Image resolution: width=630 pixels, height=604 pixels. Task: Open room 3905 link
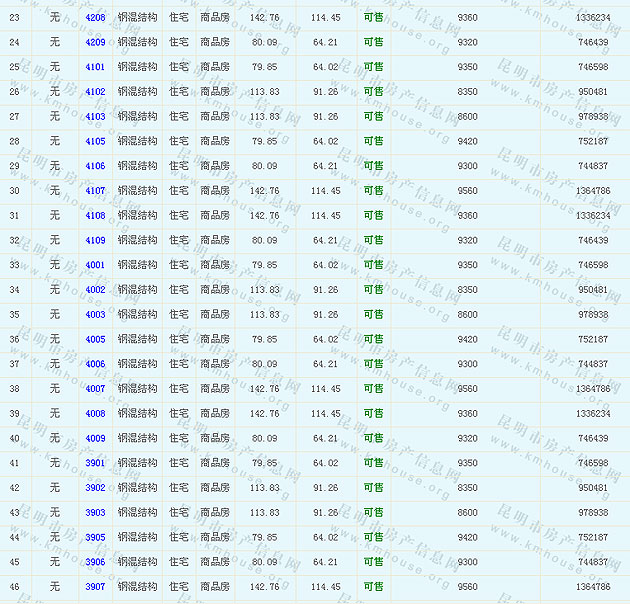tap(95, 537)
